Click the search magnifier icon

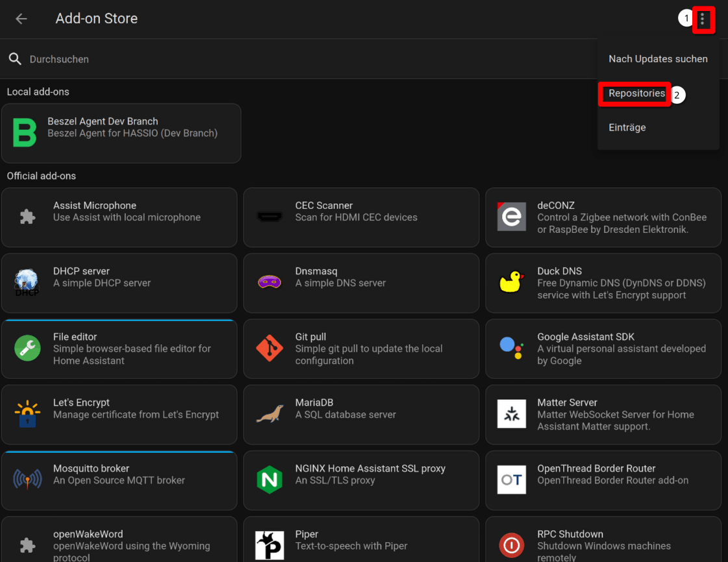pyautogui.click(x=15, y=58)
